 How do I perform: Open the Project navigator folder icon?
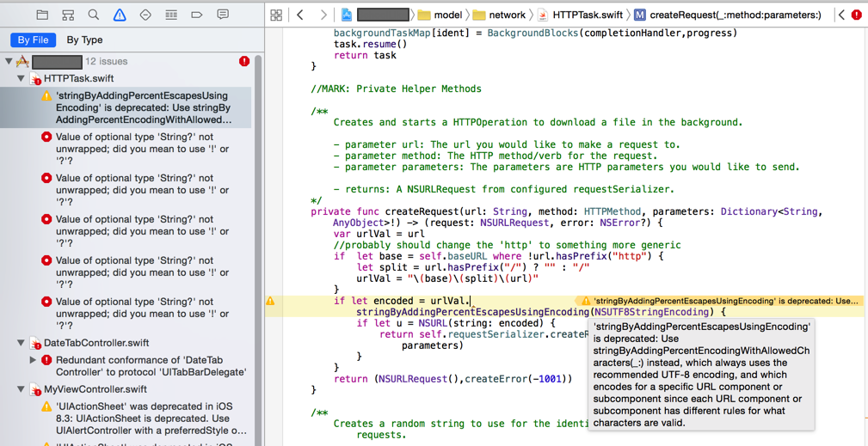point(42,15)
